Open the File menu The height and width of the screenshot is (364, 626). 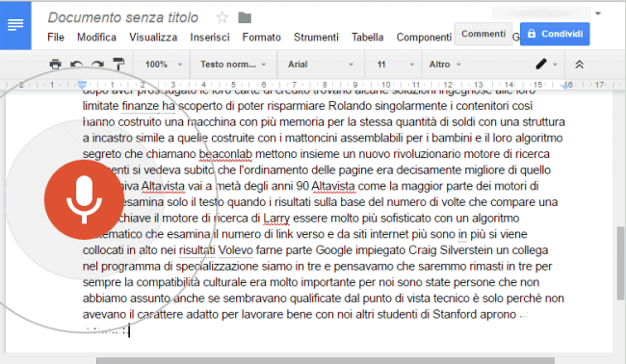[x=56, y=38]
